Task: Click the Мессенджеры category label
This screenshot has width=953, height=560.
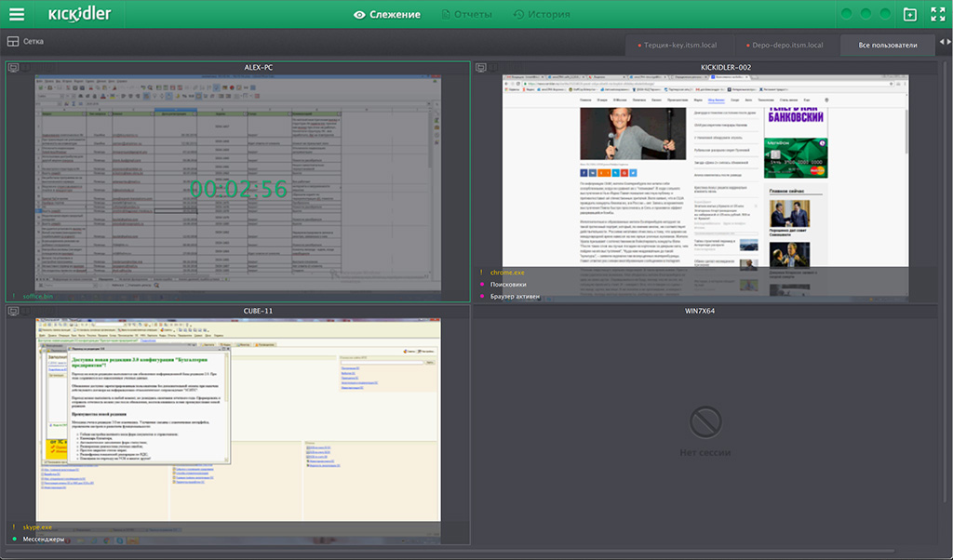Action: pyautogui.click(x=43, y=539)
